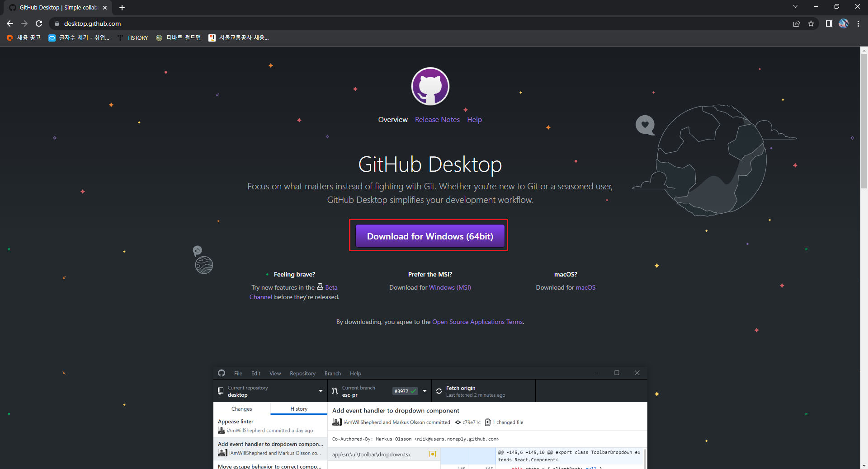
Task: Click the page vertical scrollbar thumb
Action: tap(864, 121)
